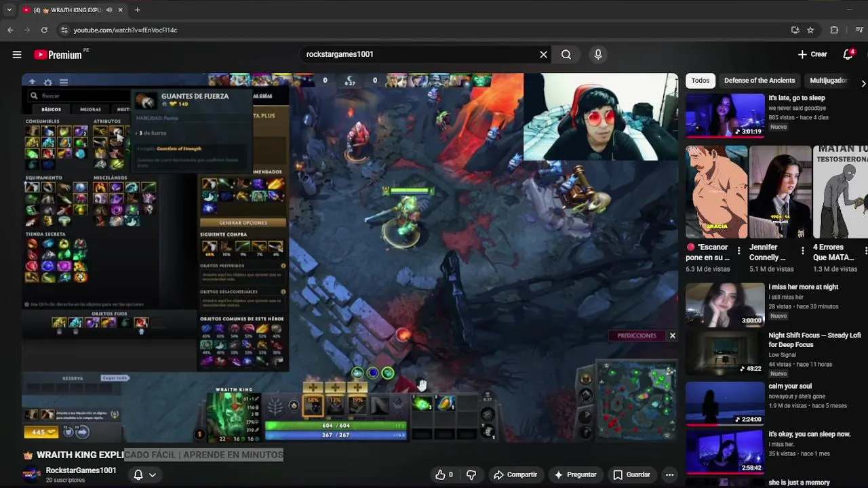Install app icon in the address bar
Image resolution: width=868 pixels, height=488 pixels.
point(795,30)
